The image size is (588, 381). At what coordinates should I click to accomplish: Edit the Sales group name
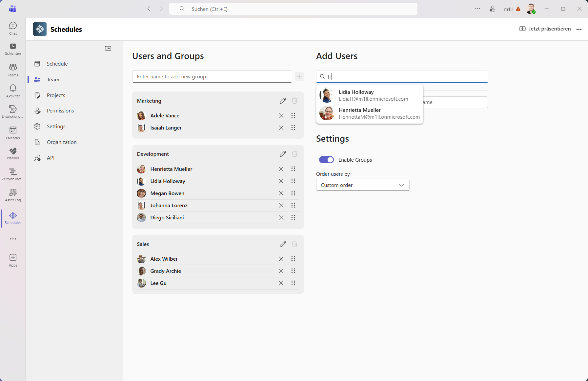(x=283, y=244)
